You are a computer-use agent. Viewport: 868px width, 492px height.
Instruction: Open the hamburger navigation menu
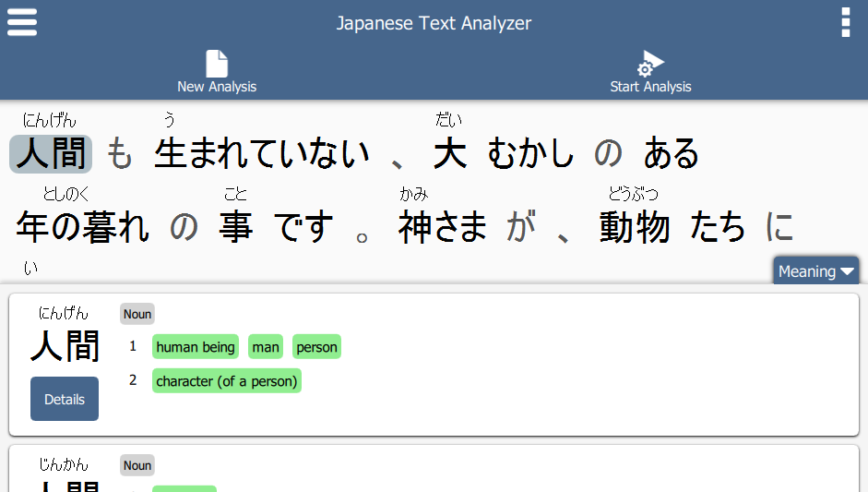point(22,22)
